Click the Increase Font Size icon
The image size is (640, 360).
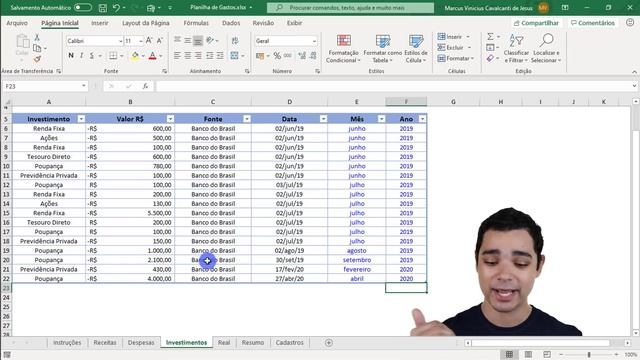[149, 40]
